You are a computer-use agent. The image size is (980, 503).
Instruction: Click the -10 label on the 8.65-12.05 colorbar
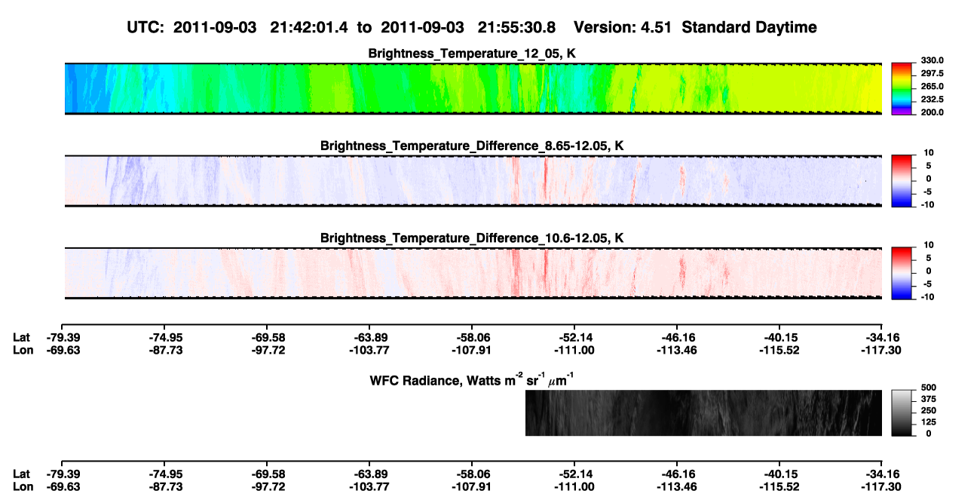pyautogui.click(x=926, y=204)
